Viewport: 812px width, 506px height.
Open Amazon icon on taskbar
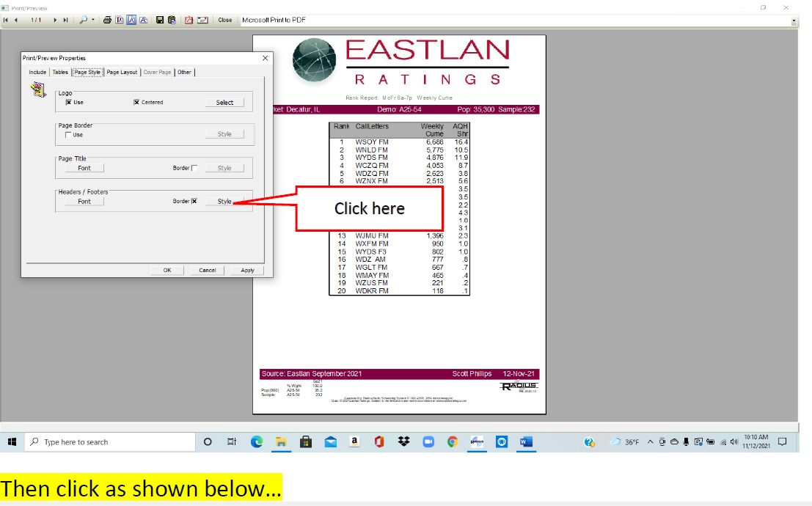pyautogui.click(x=355, y=441)
